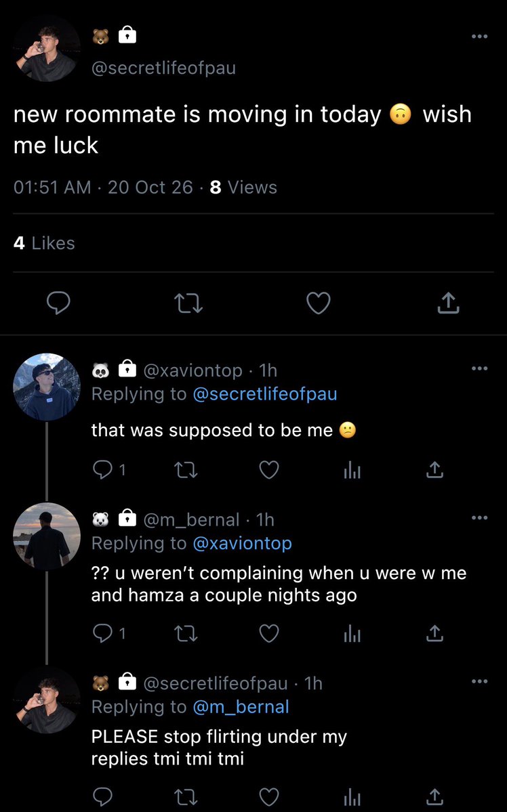Open more options on the main tweet
The height and width of the screenshot is (812, 507).
(479, 37)
